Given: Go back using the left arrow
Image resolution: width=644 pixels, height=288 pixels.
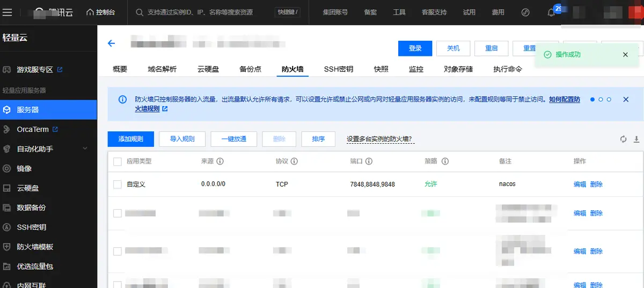Looking at the screenshot, I should tap(112, 43).
